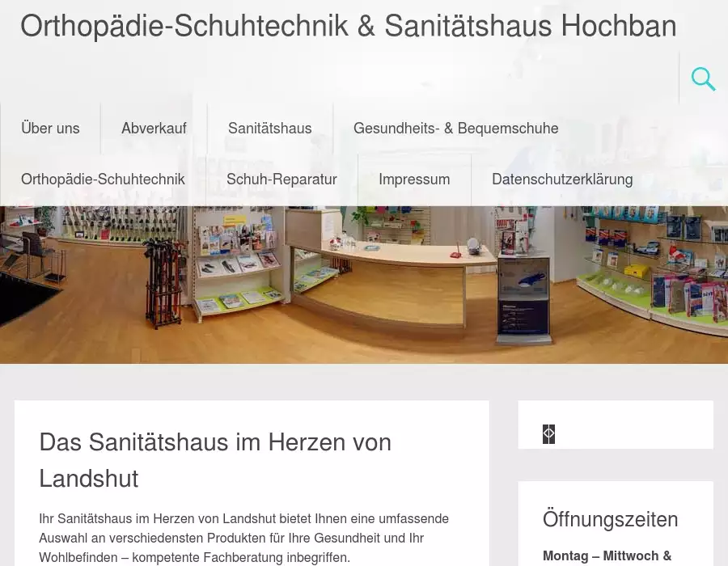The width and height of the screenshot is (728, 566).
Task: Open the Impressum page
Action: (x=414, y=179)
